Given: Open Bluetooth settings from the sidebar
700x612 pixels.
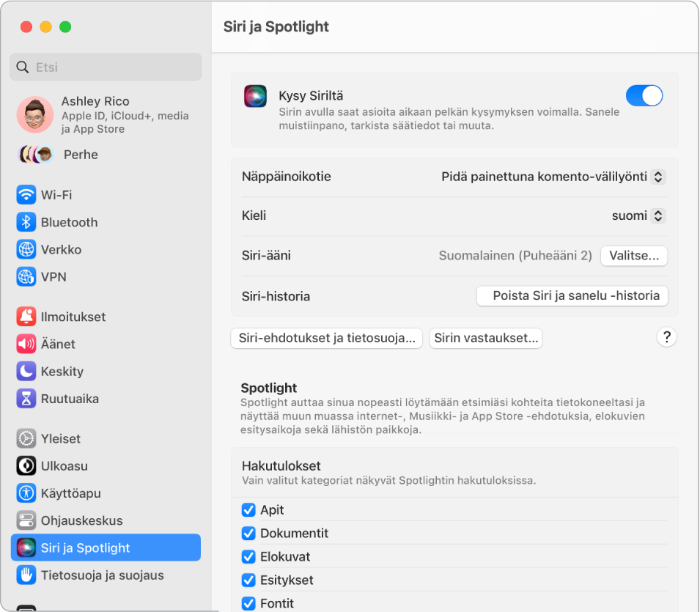Looking at the screenshot, I should point(26,222).
